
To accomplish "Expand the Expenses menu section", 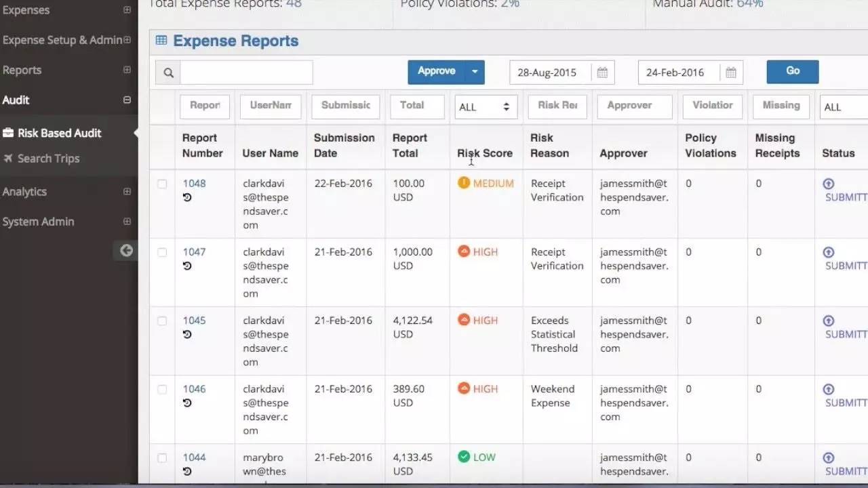I will coord(127,10).
